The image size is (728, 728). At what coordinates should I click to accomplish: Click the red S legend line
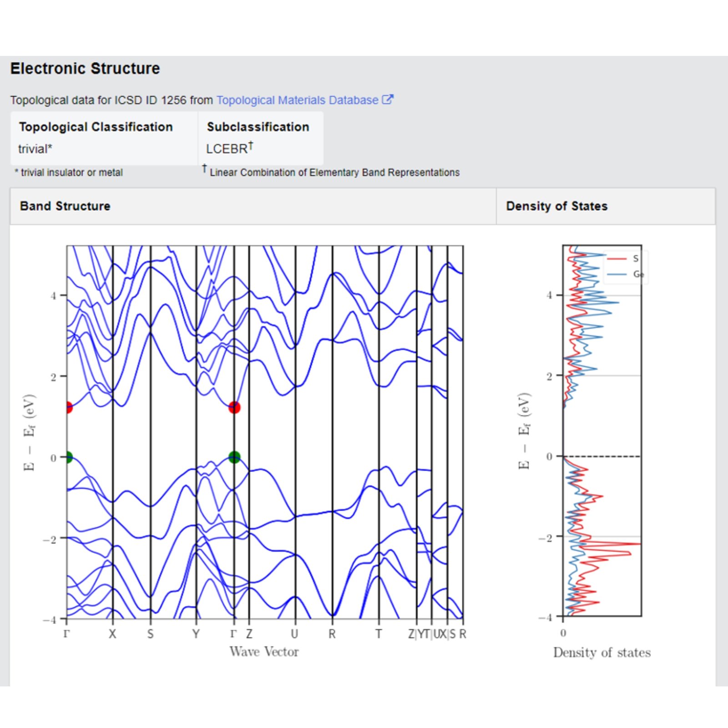(x=617, y=259)
